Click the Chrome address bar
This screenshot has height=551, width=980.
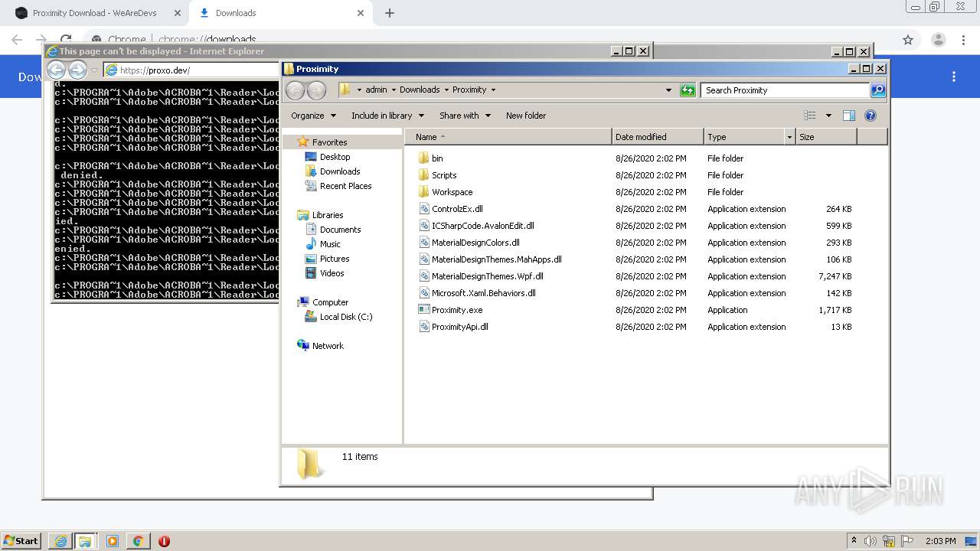point(490,40)
